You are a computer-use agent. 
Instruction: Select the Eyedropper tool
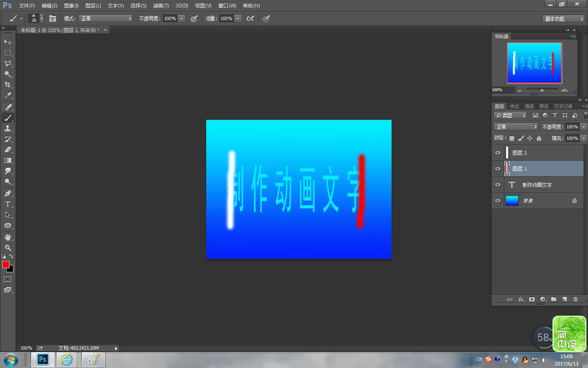pyautogui.click(x=8, y=95)
